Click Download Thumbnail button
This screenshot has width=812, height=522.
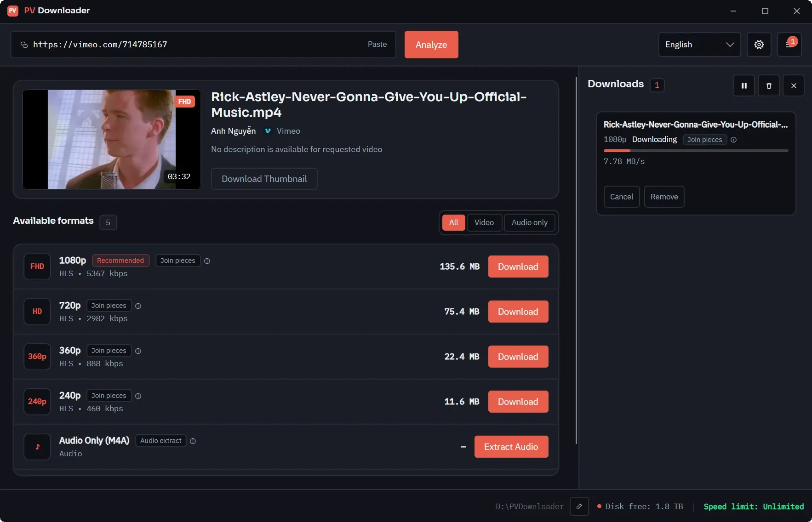point(264,179)
